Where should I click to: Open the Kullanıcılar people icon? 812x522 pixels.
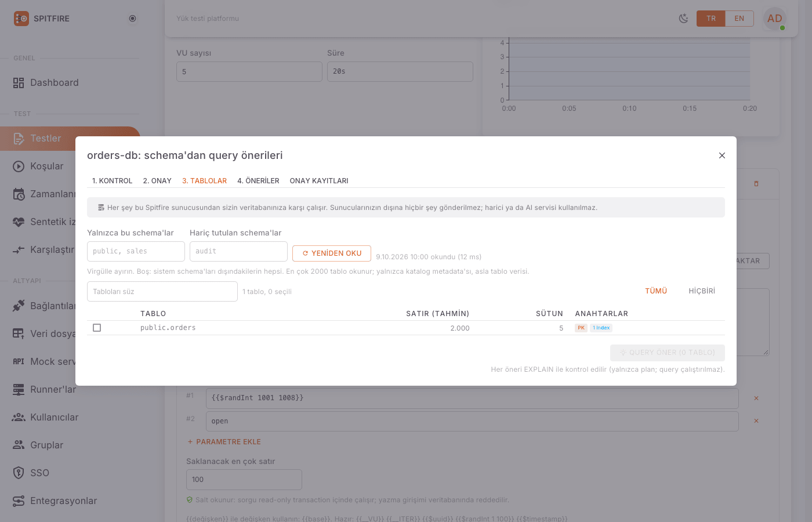click(19, 417)
